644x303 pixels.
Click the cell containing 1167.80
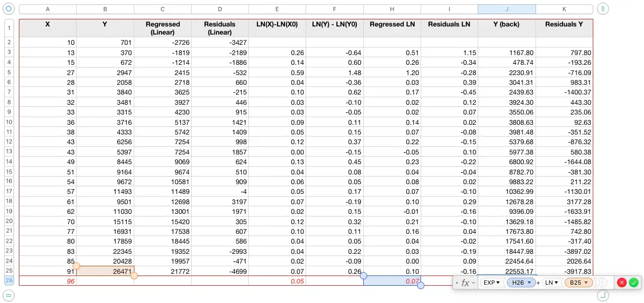(x=507, y=52)
